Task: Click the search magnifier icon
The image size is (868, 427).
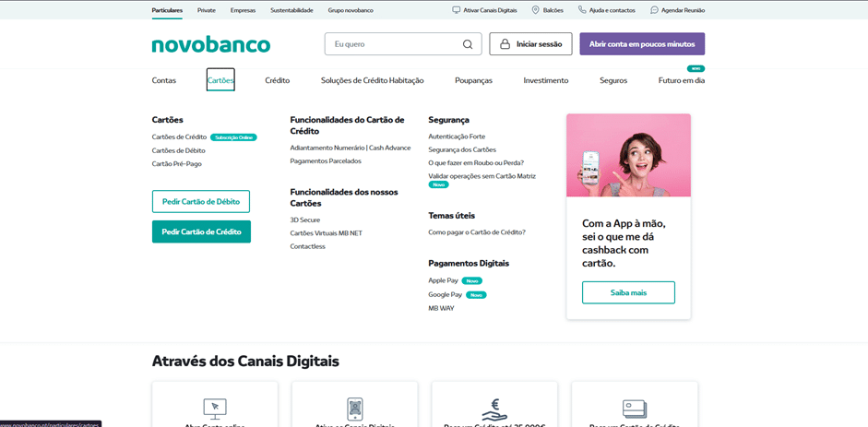Action: click(x=468, y=44)
